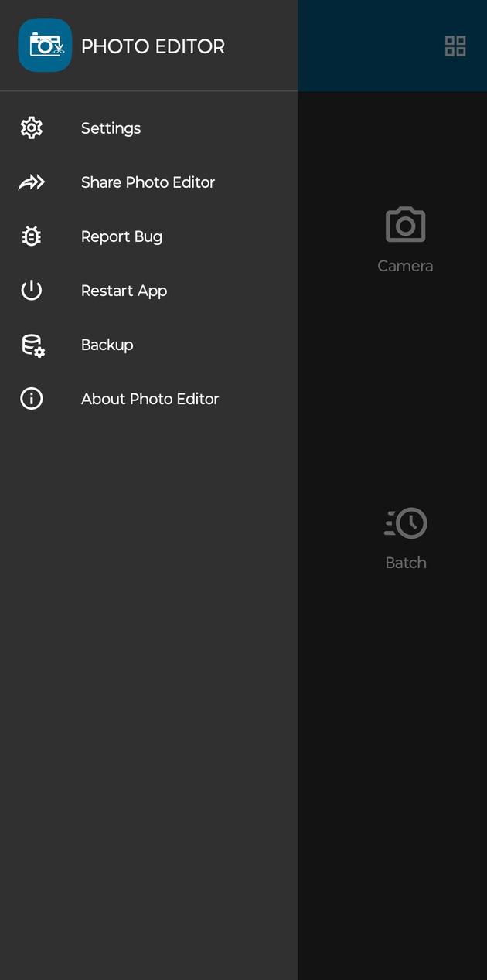Image resolution: width=487 pixels, height=980 pixels.
Task: Open the Backup menu option
Action: [107, 345]
